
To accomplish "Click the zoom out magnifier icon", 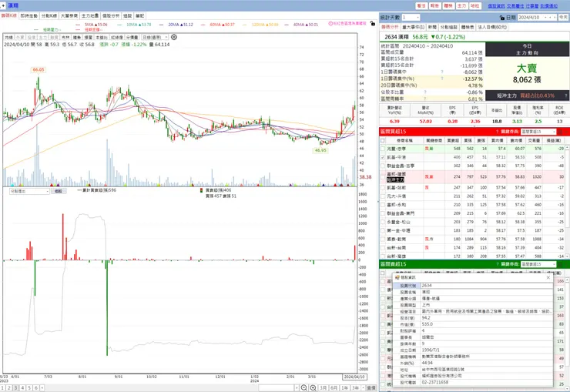I will tap(304, 387).
